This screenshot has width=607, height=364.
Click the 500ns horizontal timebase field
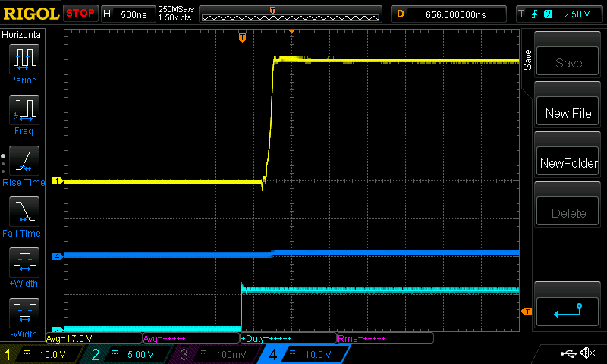(x=127, y=14)
